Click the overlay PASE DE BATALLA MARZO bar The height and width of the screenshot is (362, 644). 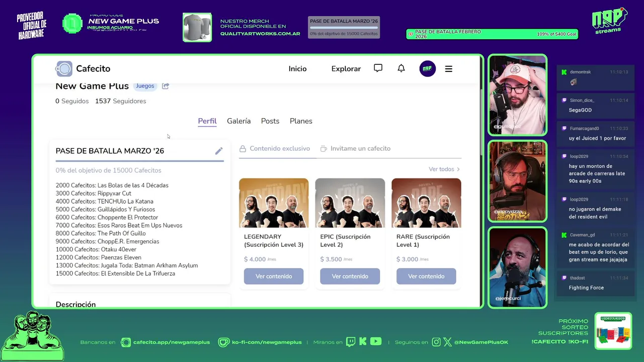click(344, 28)
